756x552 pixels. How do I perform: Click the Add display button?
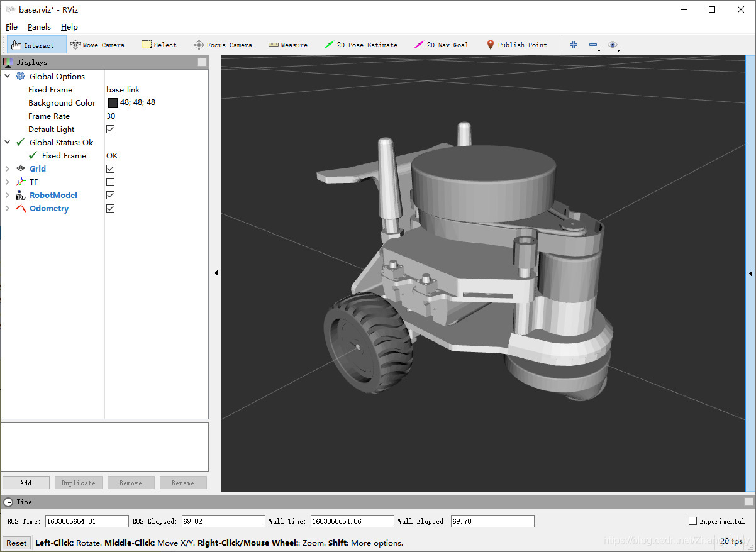pyautogui.click(x=26, y=483)
